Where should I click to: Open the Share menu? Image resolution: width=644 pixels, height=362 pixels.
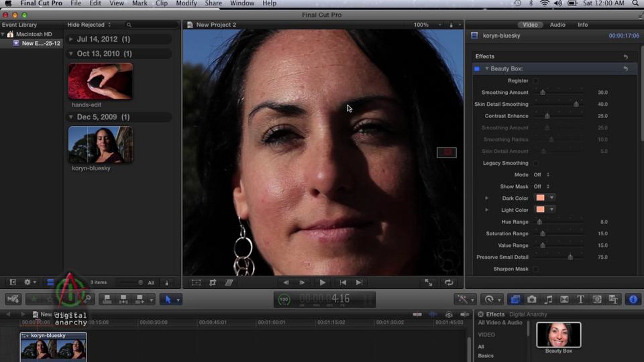point(213,3)
